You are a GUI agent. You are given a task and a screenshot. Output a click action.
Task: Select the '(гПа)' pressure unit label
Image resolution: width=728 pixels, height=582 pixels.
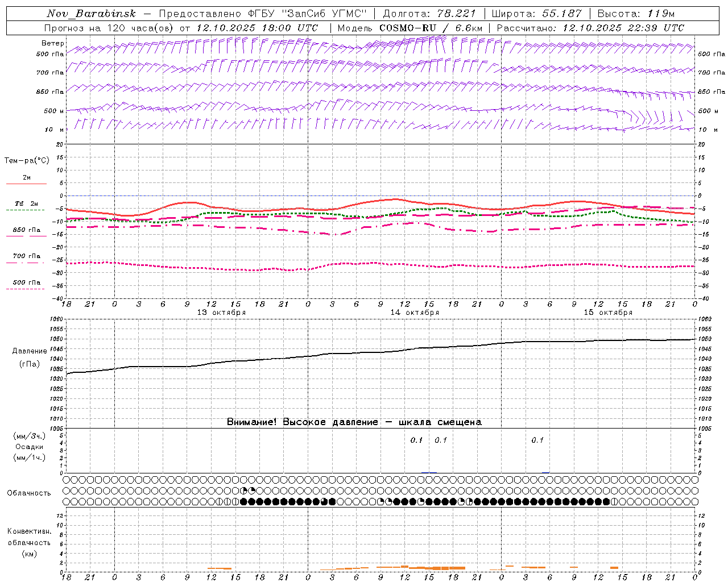point(28,364)
